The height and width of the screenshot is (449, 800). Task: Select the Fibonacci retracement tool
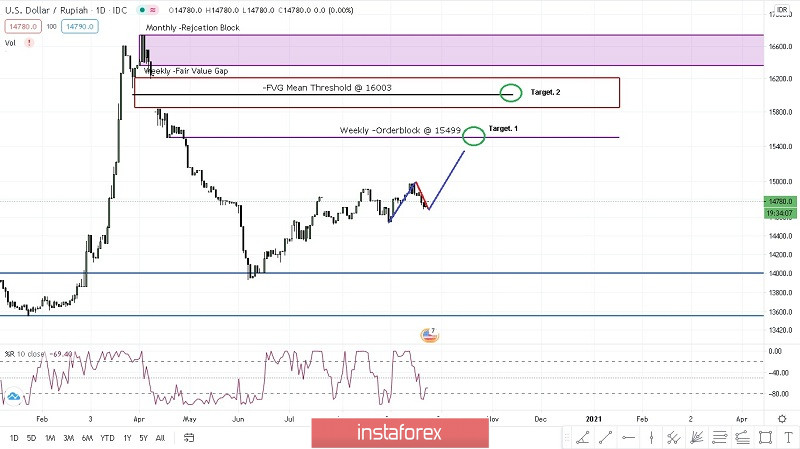[x=719, y=437]
